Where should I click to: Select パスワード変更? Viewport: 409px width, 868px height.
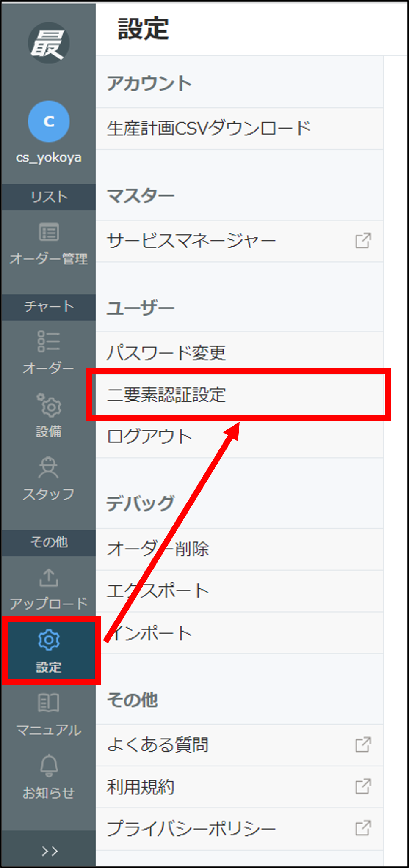point(240,353)
